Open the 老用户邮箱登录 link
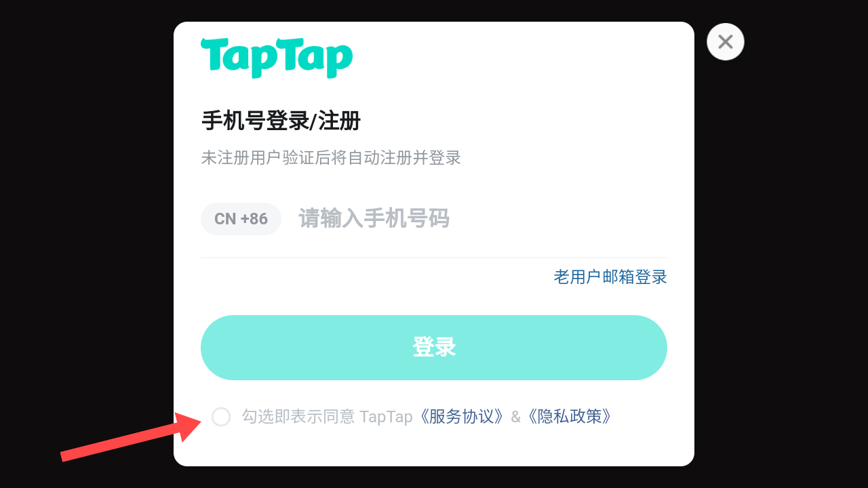The image size is (868, 488). tap(610, 277)
